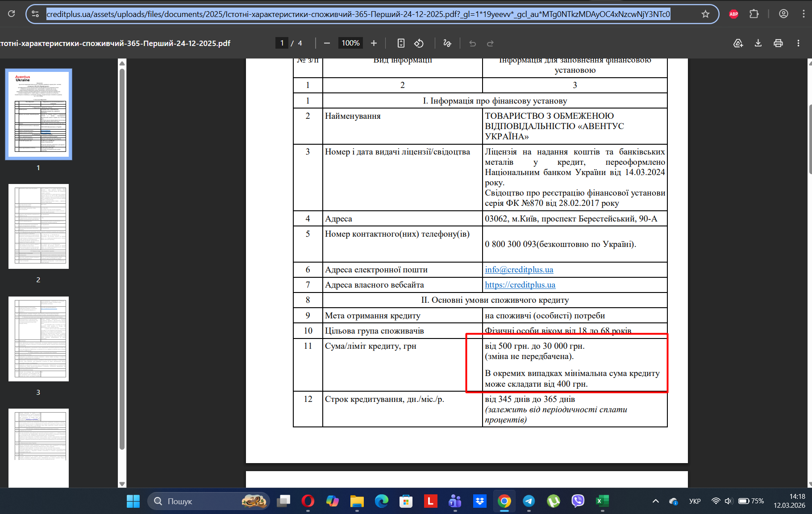
Task: Zoom out of the PDF
Action: click(327, 43)
